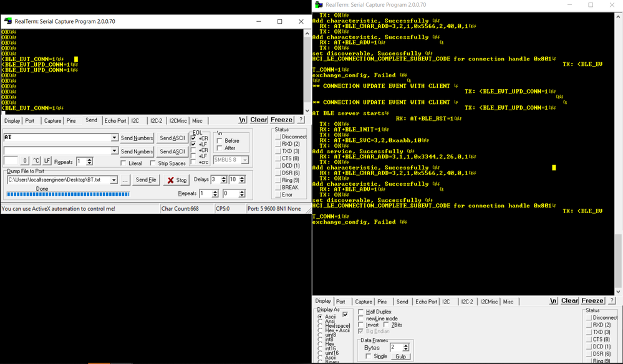
Task: Click the Delays stepper showing 3
Action: pos(224,180)
